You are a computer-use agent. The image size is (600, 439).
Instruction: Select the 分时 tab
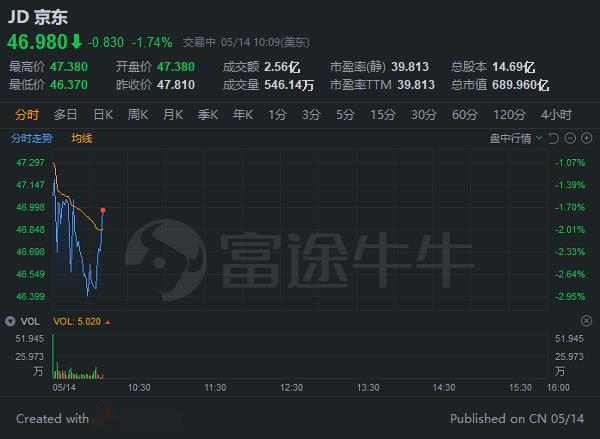point(27,114)
